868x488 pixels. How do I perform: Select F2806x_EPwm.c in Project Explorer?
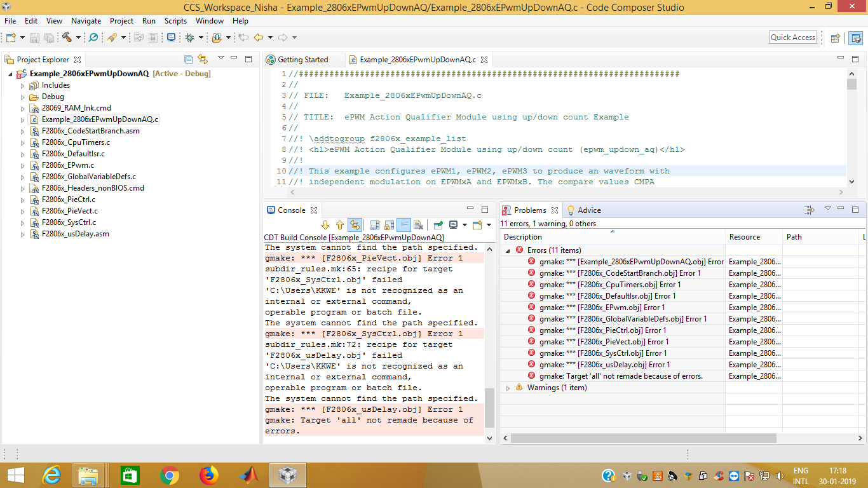click(x=67, y=165)
